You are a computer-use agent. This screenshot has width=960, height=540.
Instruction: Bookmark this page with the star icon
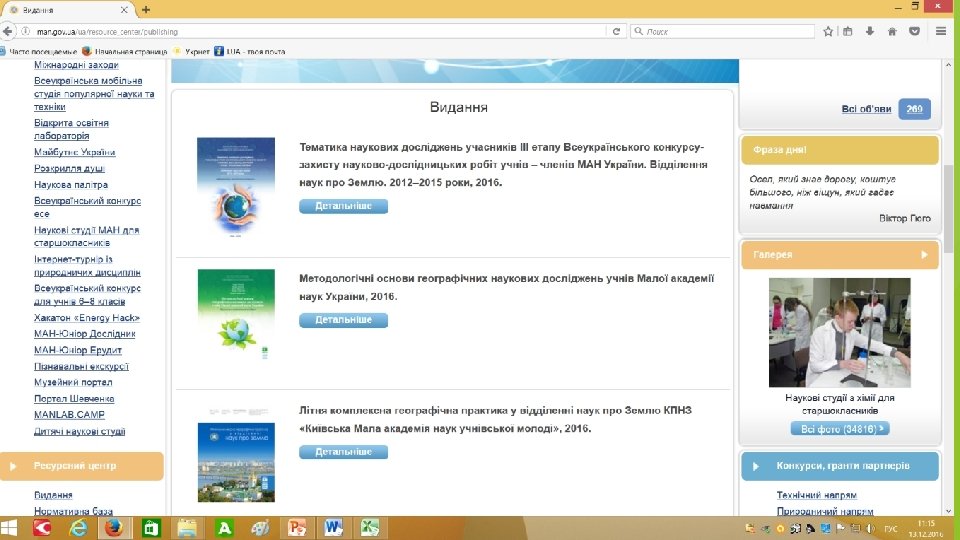tap(828, 31)
